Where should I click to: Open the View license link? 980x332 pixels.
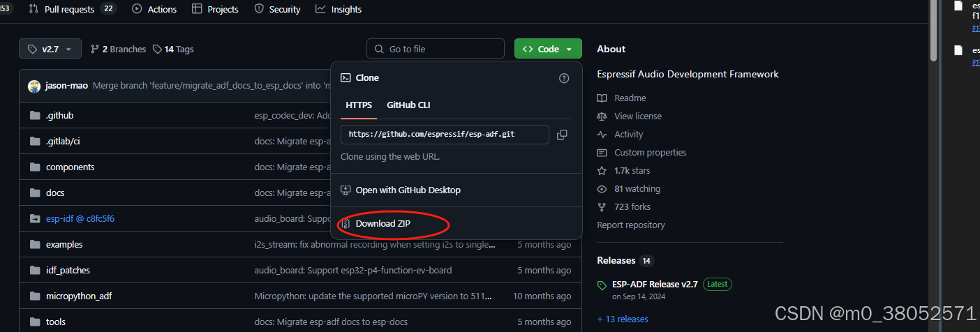[x=638, y=116]
